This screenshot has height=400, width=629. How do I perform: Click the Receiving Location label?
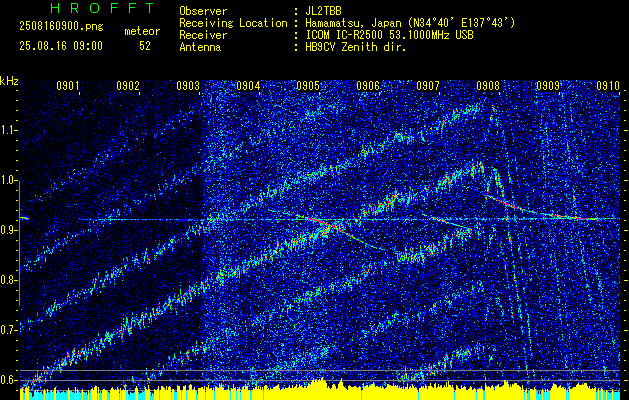click(x=233, y=23)
